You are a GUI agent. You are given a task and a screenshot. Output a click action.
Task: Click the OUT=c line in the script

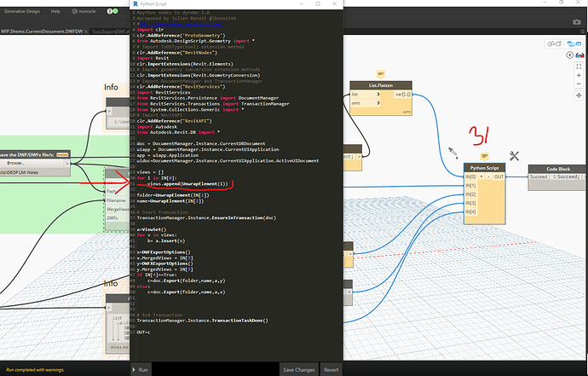pyautogui.click(x=143, y=333)
